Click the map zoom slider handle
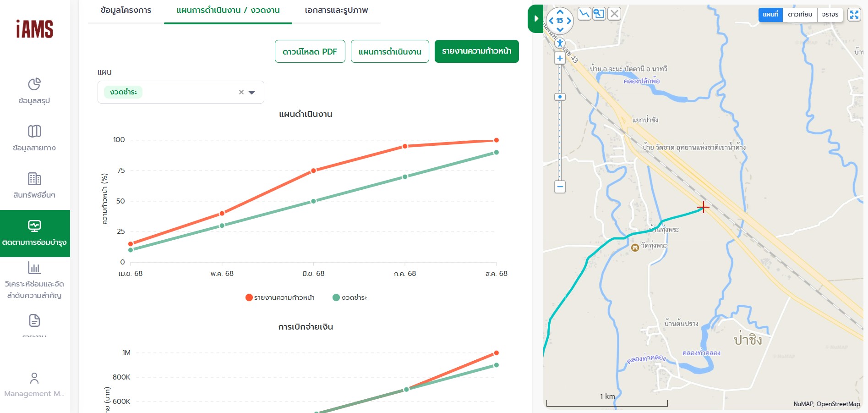Image resolution: width=868 pixels, height=413 pixels. click(560, 97)
